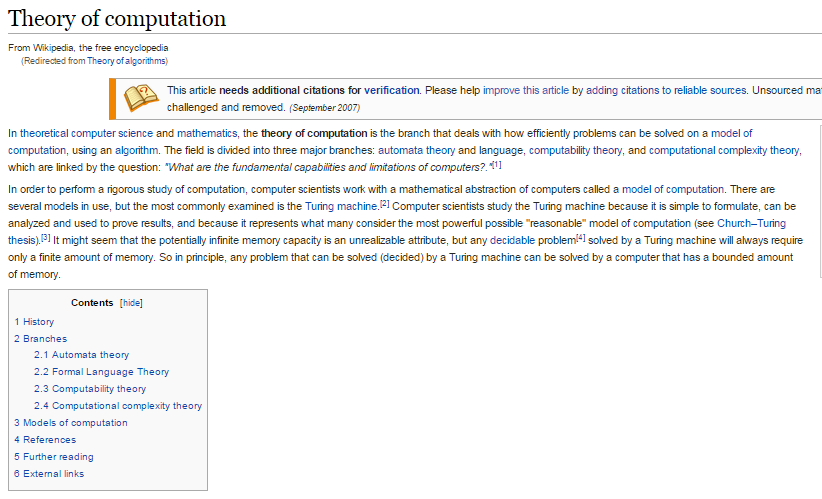Screen dimensions: 822x499
Task: Click the (September 2007) date text
Action: click(x=325, y=107)
